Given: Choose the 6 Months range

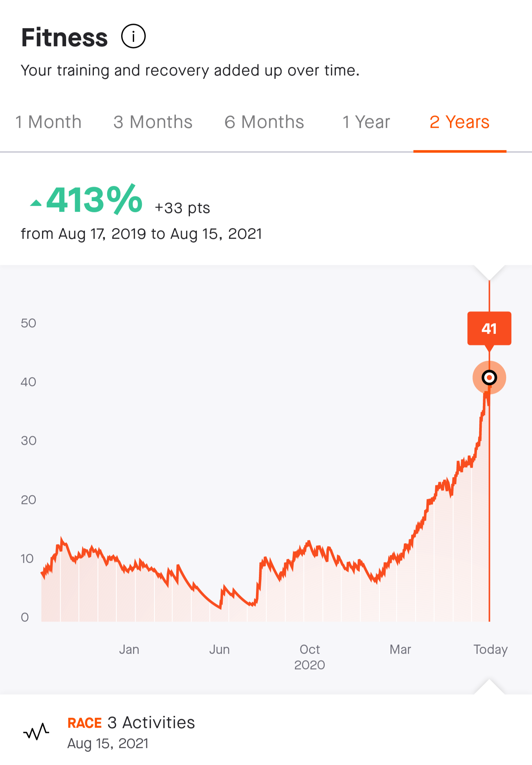Looking at the screenshot, I should click(x=264, y=122).
